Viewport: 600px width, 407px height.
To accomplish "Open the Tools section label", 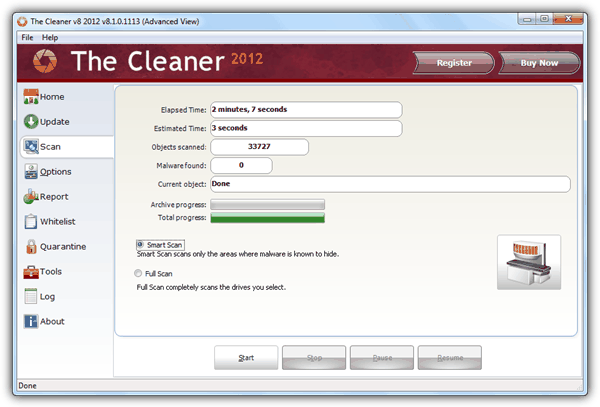I will pyautogui.click(x=51, y=272).
